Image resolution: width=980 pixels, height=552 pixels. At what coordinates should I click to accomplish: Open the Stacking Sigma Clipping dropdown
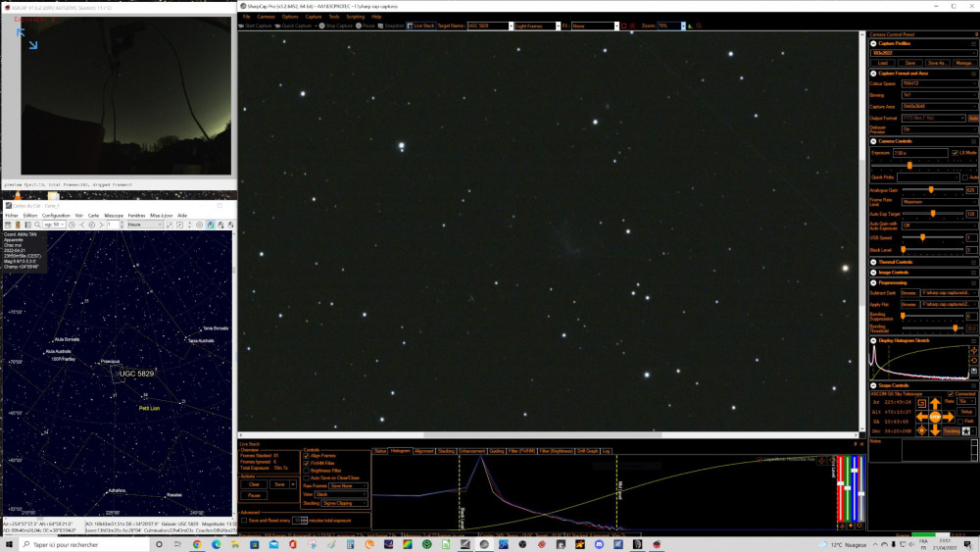pos(344,503)
